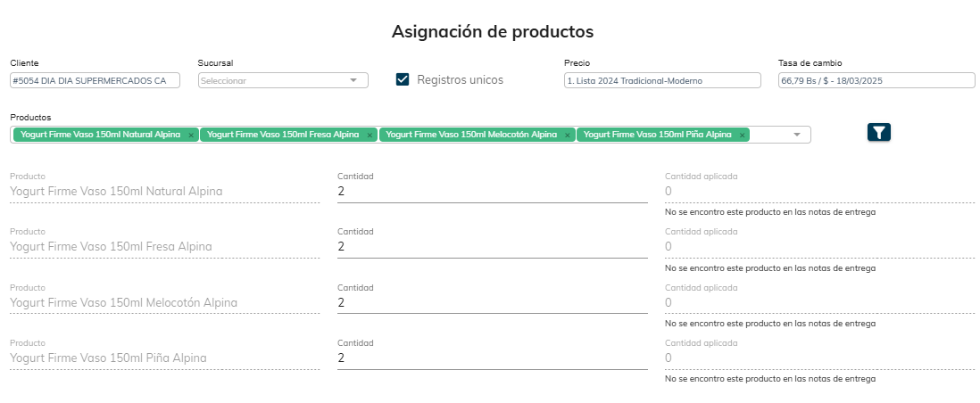Click the Tasa de cambio field
This screenshot has height=403, width=980.
pyautogui.click(x=876, y=80)
